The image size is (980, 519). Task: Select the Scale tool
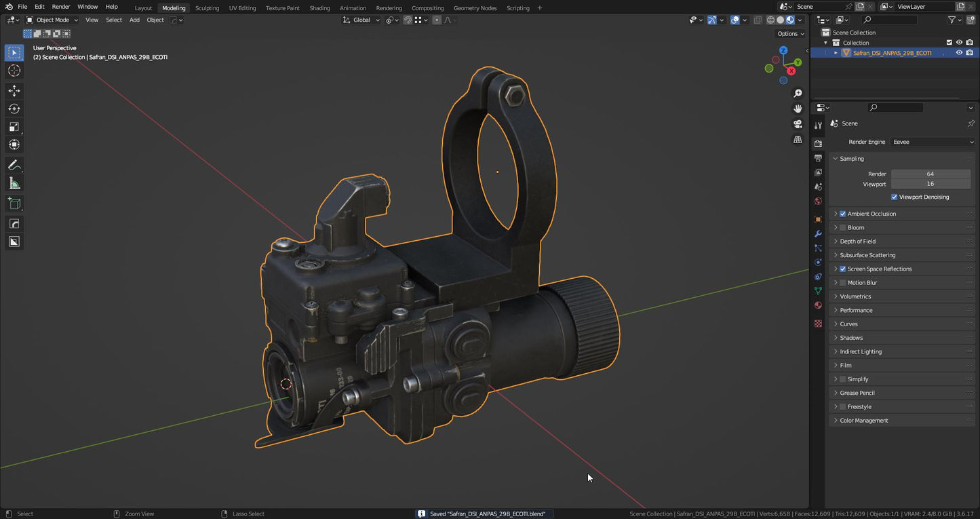(14, 127)
